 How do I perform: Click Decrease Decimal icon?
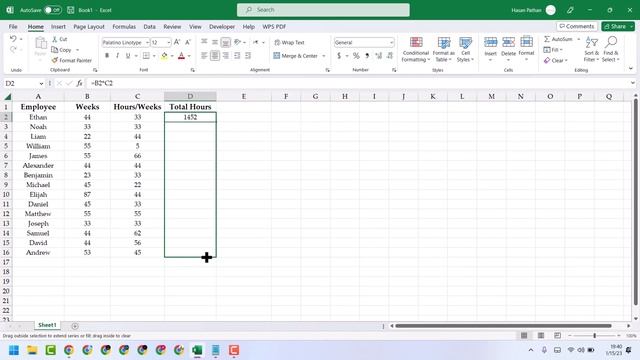coord(390,56)
